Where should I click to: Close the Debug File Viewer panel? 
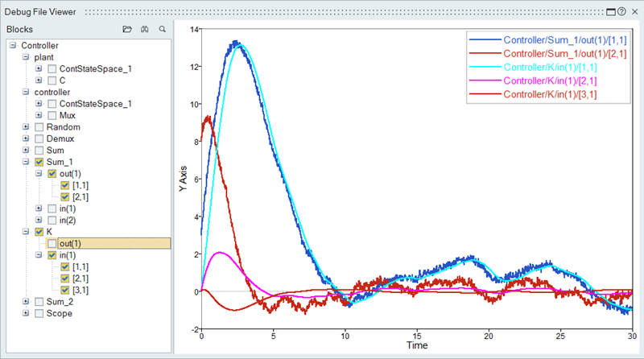click(634, 12)
